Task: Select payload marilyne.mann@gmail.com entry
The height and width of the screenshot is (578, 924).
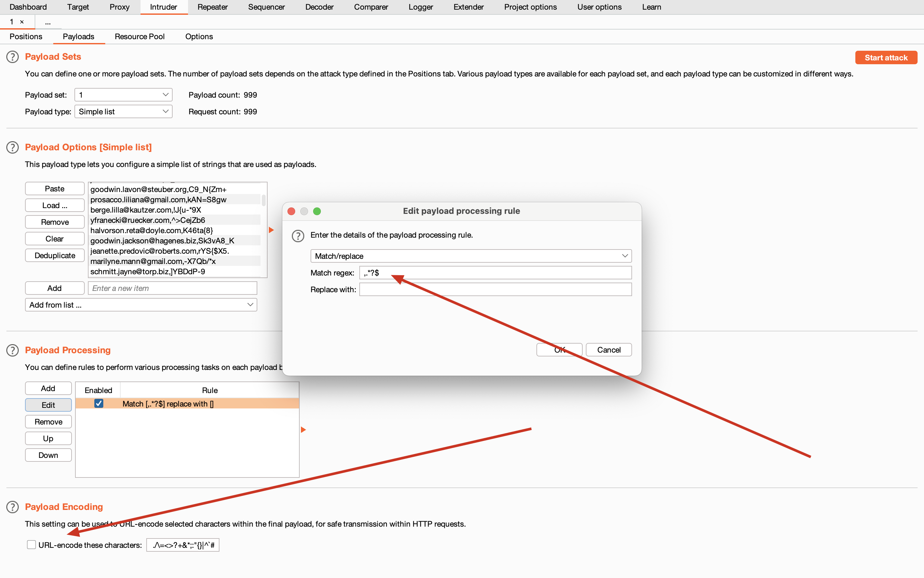Action: click(175, 261)
